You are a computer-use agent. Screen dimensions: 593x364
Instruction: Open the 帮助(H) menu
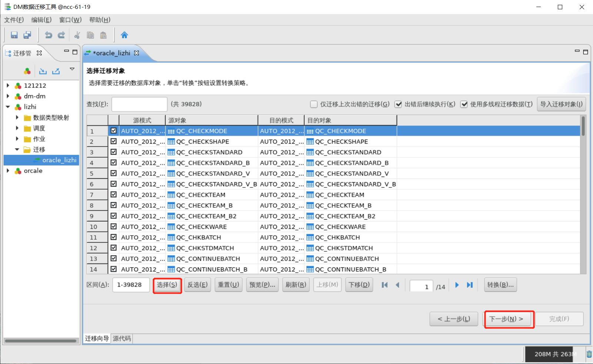pyautogui.click(x=100, y=20)
